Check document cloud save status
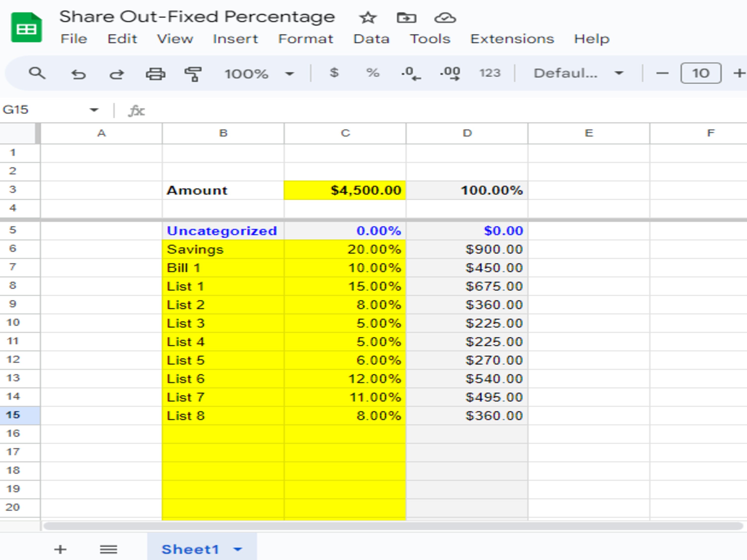This screenshot has height=560, width=747. click(x=445, y=18)
